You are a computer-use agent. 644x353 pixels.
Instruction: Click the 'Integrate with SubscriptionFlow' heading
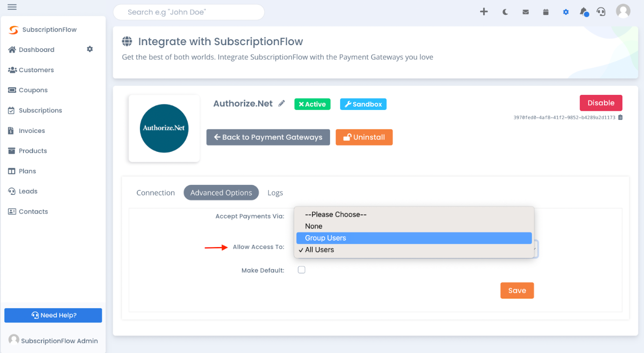221,42
